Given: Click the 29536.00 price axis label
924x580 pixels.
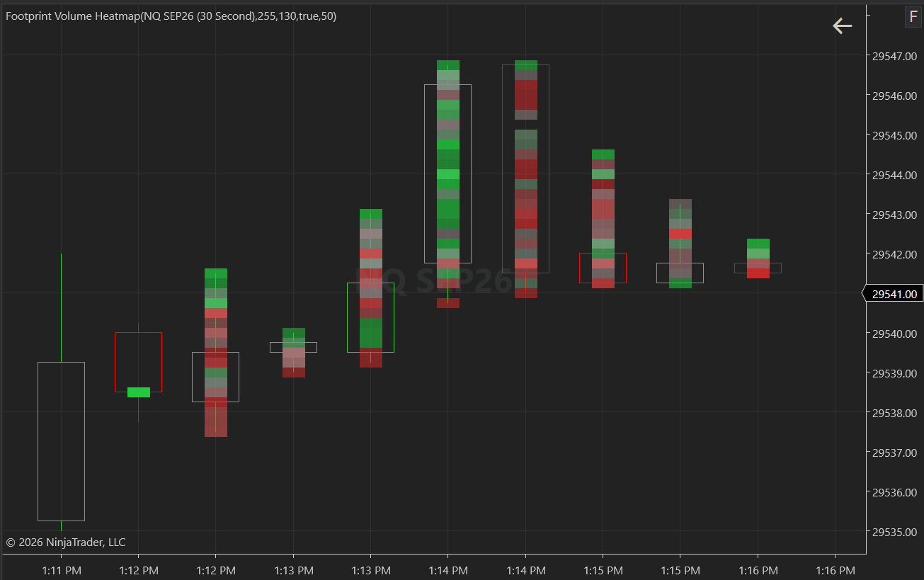Looking at the screenshot, I should click(x=895, y=492).
